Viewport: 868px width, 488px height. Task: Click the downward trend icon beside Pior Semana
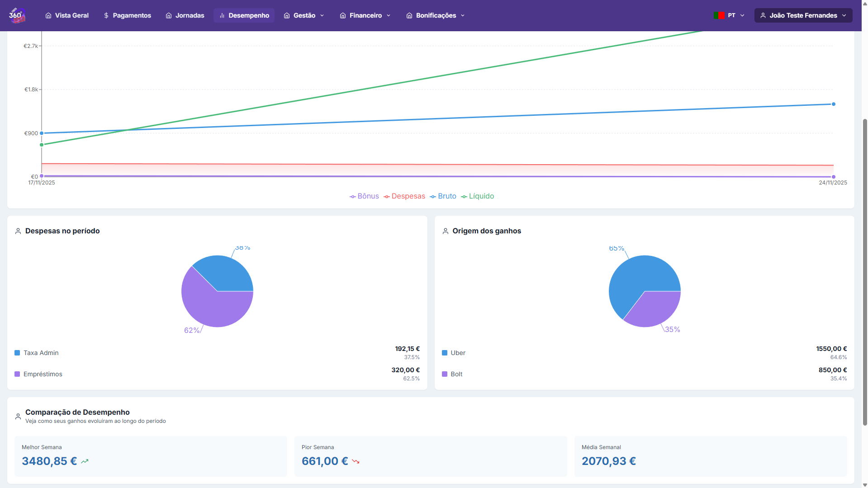[356, 461]
